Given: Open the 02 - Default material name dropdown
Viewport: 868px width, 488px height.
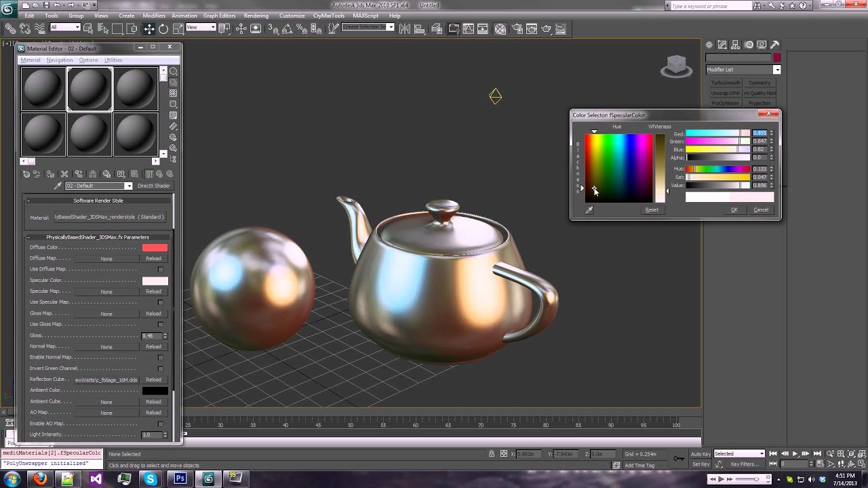Looking at the screenshot, I should (98, 186).
